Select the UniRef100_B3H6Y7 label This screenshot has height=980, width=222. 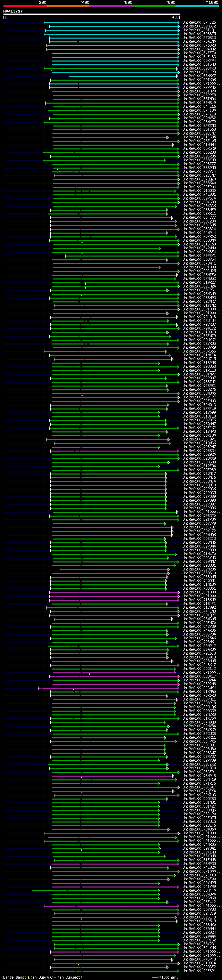coord(199,76)
